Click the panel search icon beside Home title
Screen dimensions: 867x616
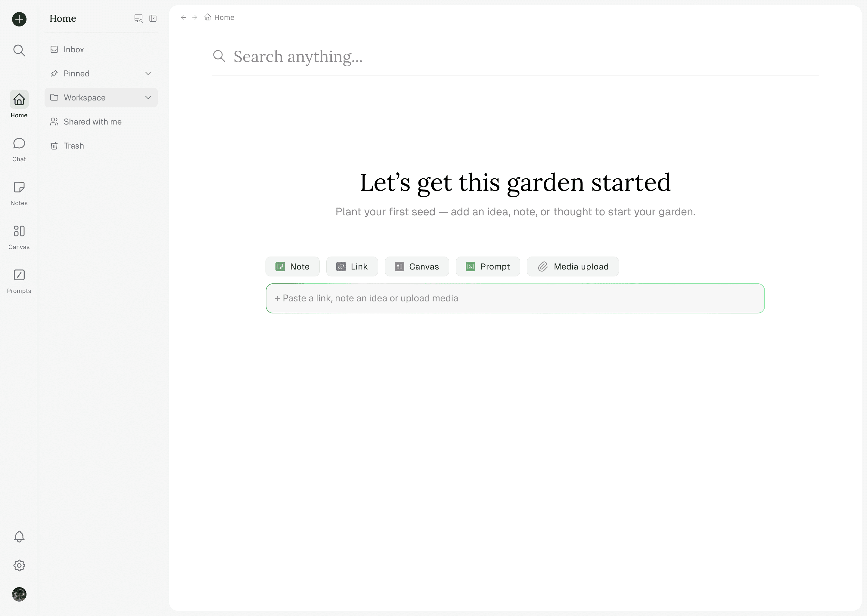(x=138, y=18)
